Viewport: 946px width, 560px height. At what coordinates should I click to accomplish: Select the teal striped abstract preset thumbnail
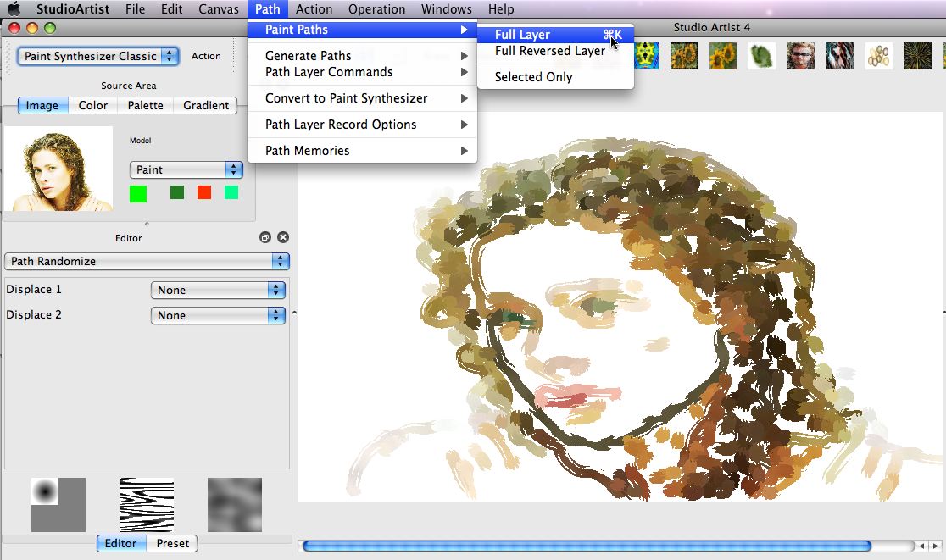click(x=840, y=56)
